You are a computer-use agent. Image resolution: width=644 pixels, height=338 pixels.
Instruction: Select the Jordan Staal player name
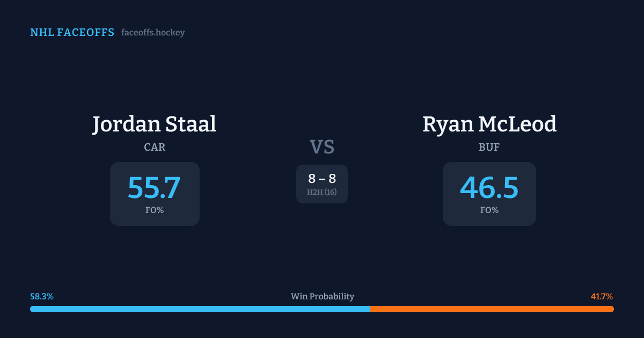pyautogui.click(x=155, y=124)
